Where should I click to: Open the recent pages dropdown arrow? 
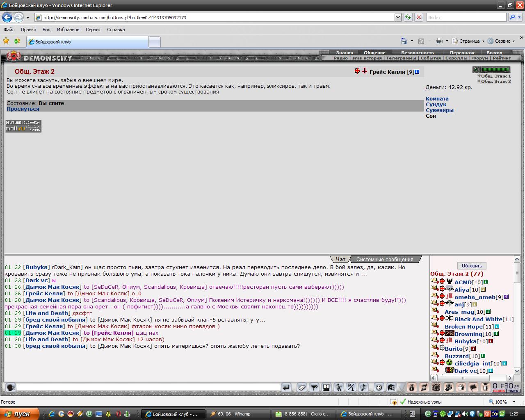coord(27,18)
